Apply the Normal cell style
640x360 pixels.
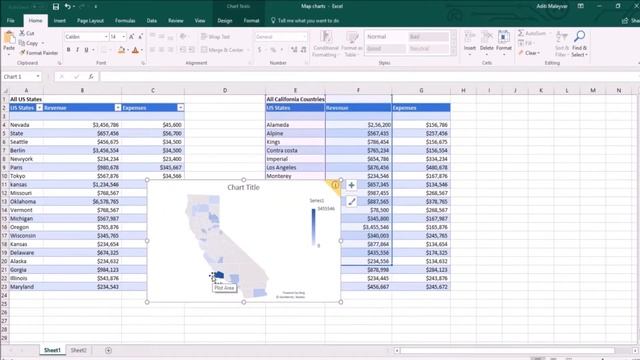tap(385, 37)
